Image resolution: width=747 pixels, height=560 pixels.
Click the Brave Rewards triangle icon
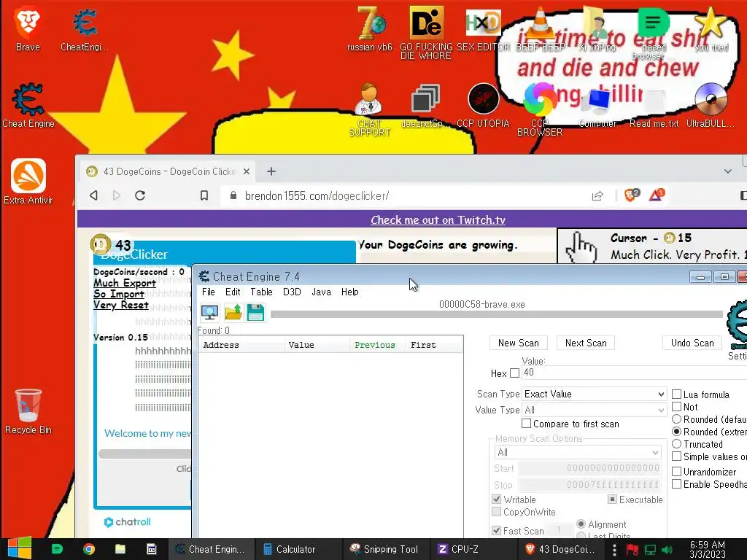point(657,195)
